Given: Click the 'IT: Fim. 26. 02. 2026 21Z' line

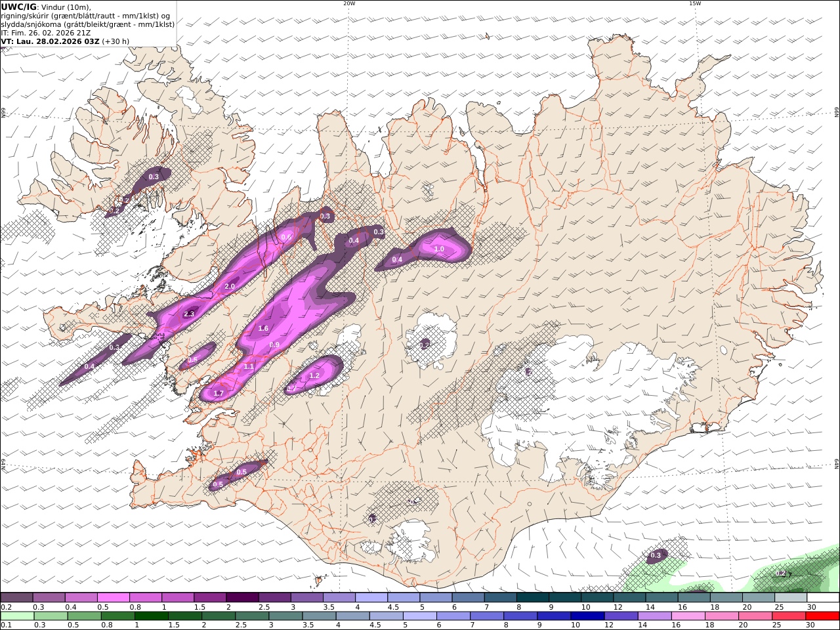Looking at the screenshot, I should [46, 33].
